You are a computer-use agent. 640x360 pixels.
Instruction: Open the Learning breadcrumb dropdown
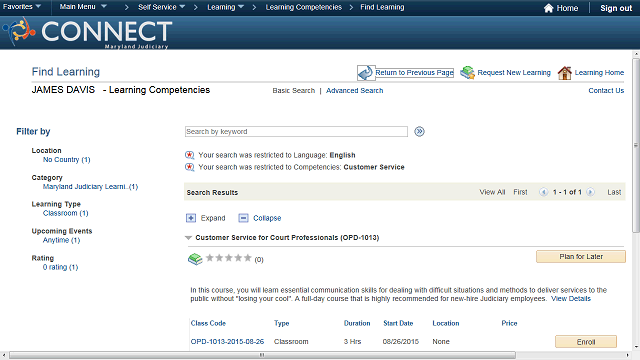click(x=225, y=7)
